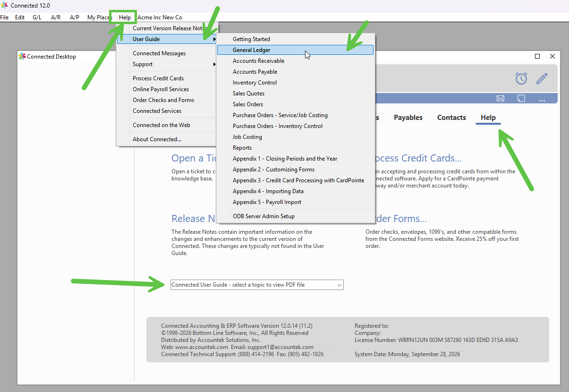Open the G/L menu
Viewport: 569px width, 392px height.
[37, 17]
